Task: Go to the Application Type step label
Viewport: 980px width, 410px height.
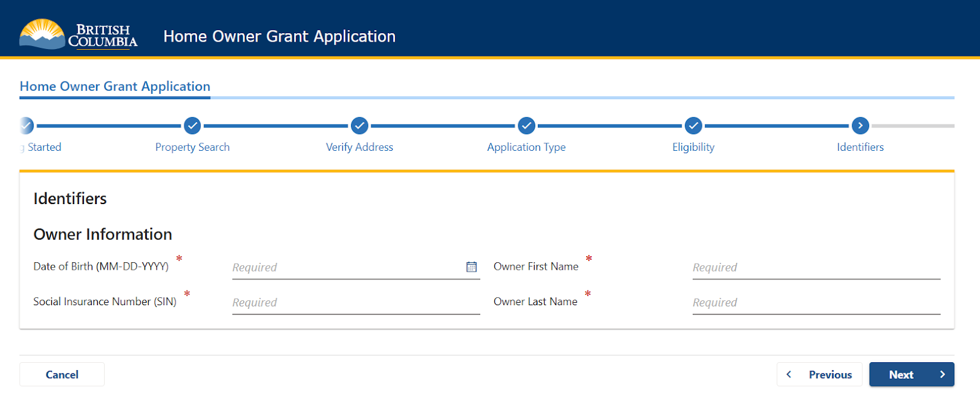Action: click(526, 147)
